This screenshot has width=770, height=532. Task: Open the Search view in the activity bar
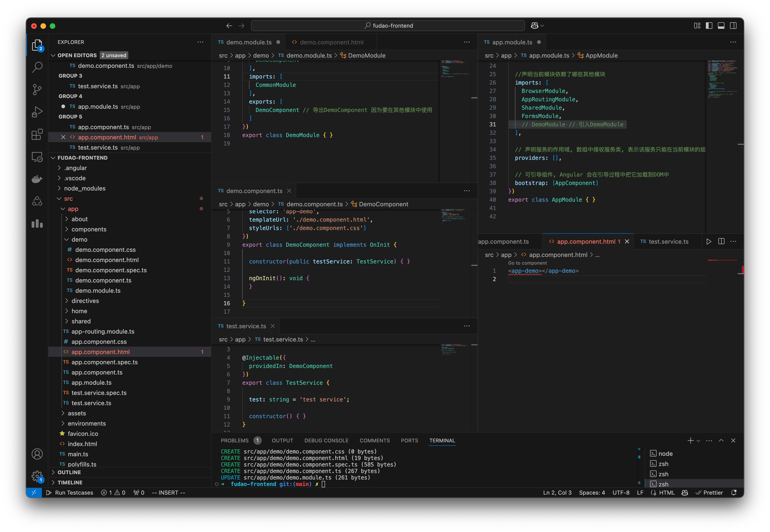37,67
